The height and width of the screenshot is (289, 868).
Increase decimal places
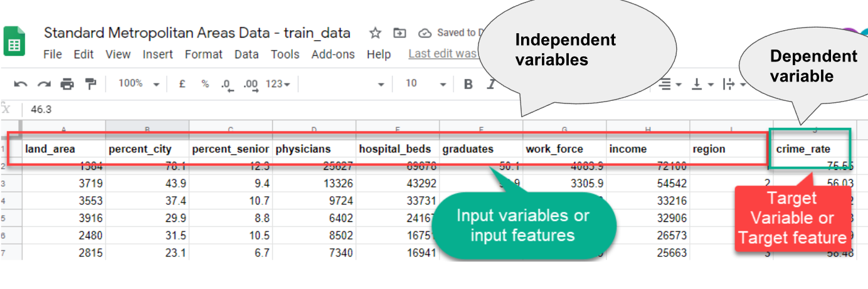click(x=250, y=85)
